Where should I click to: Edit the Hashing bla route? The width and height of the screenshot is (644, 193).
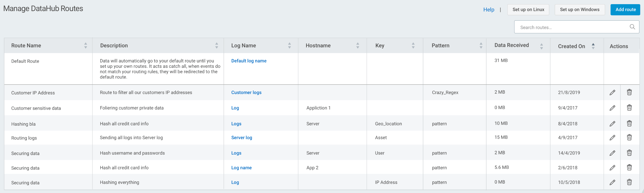pos(612,124)
